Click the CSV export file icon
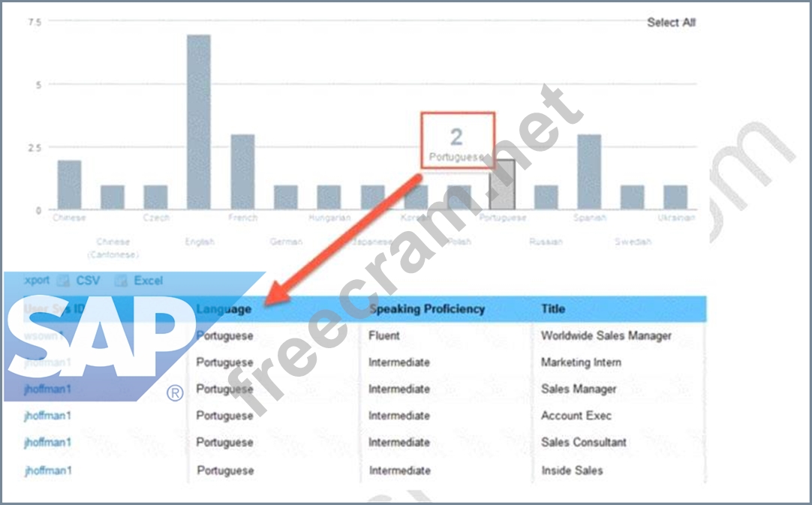 (64, 281)
